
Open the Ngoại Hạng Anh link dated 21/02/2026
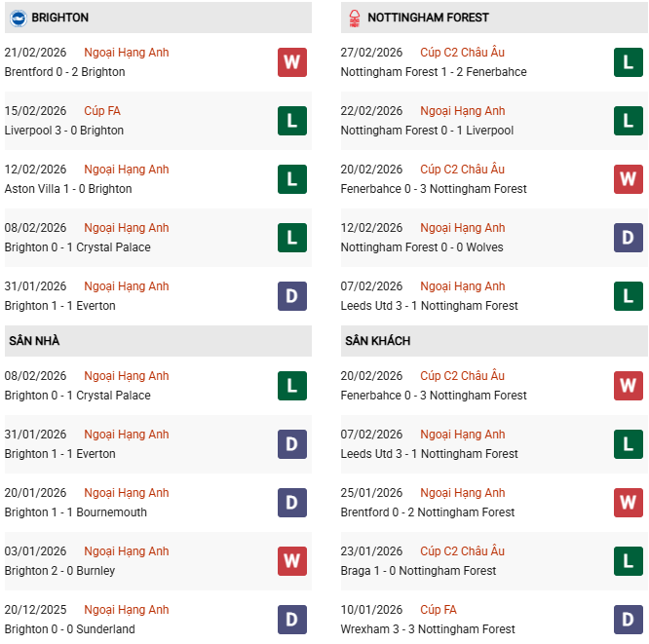[126, 53]
